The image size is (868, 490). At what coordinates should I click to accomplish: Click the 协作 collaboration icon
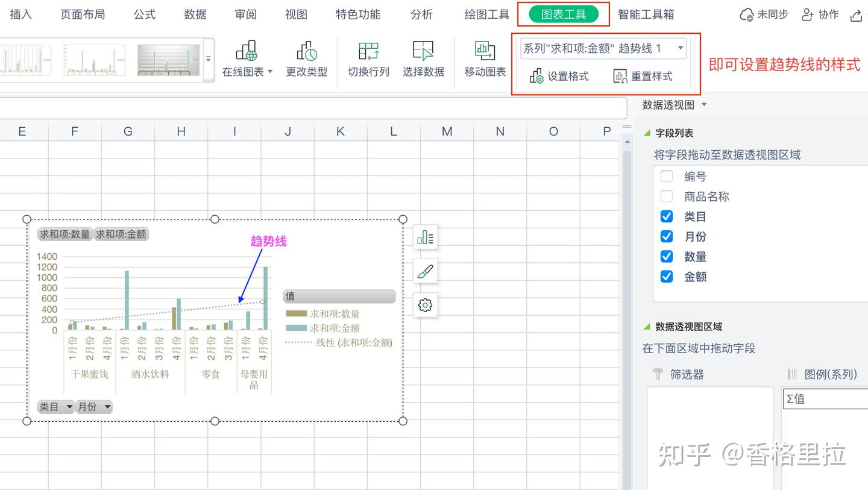808,14
